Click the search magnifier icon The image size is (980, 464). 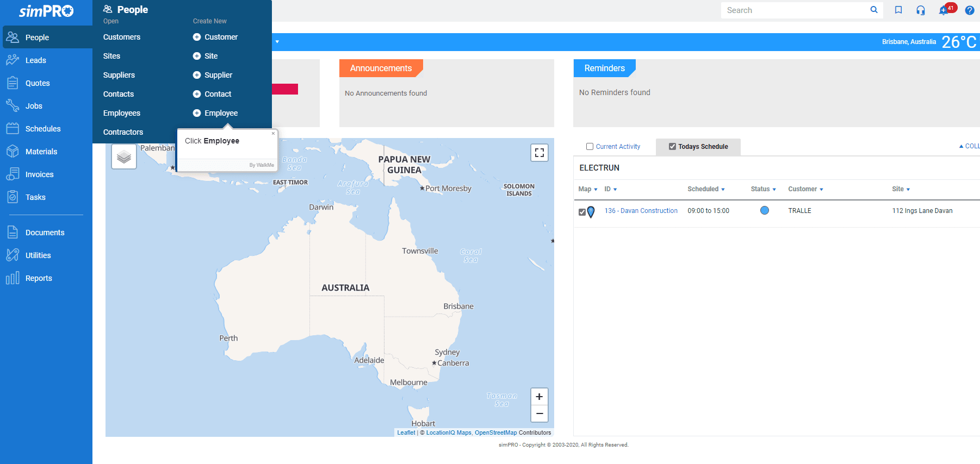[x=874, y=10]
